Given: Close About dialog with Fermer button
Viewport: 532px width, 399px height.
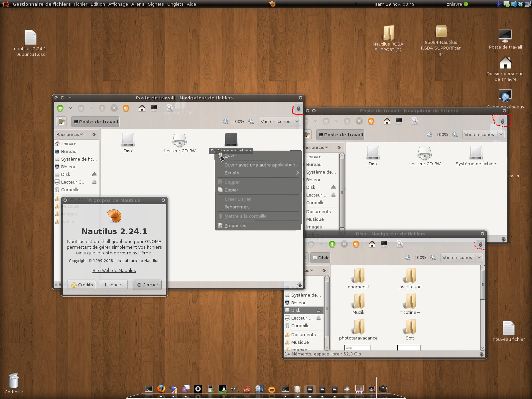Looking at the screenshot, I should point(147,285).
